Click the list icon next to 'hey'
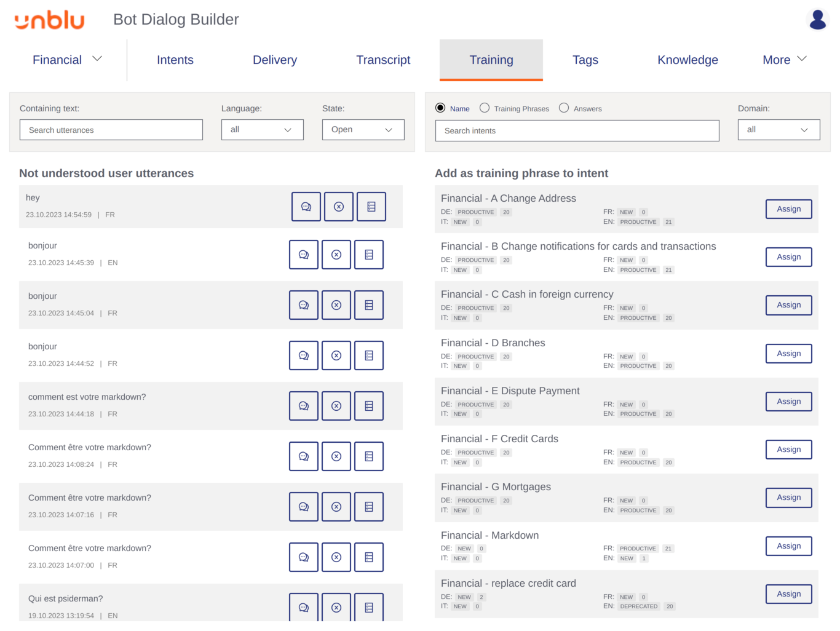 click(371, 207)
